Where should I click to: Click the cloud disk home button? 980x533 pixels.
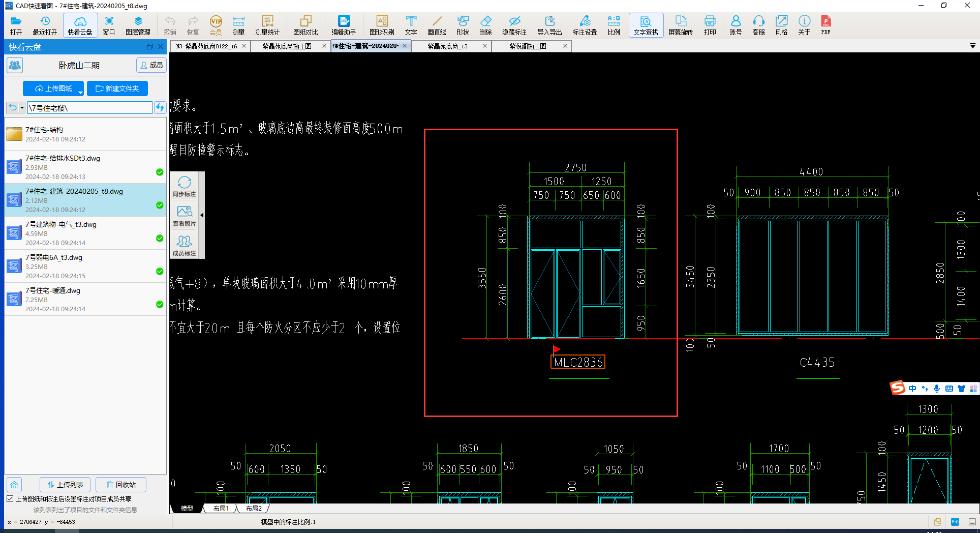(14, 485)
